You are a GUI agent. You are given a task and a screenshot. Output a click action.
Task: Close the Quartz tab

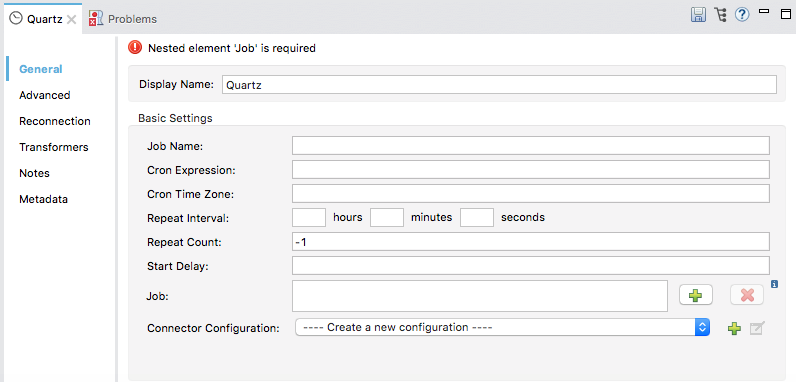(72, 19)
